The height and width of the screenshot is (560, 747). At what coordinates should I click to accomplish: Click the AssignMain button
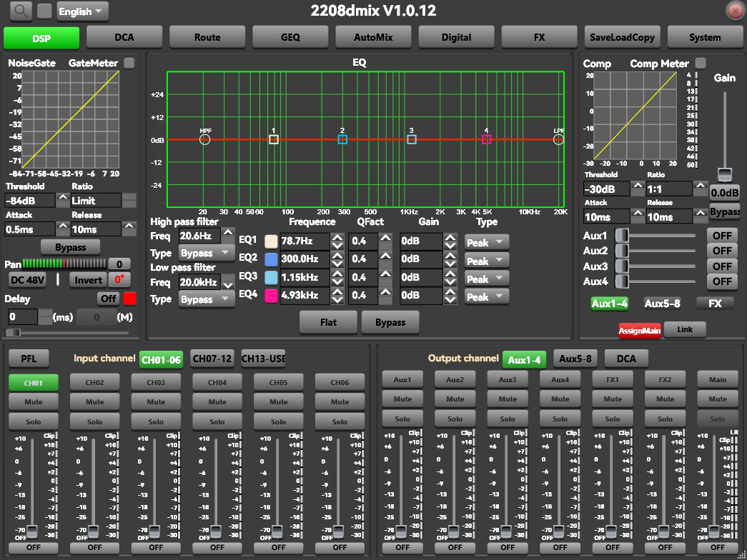coord(639,330)
